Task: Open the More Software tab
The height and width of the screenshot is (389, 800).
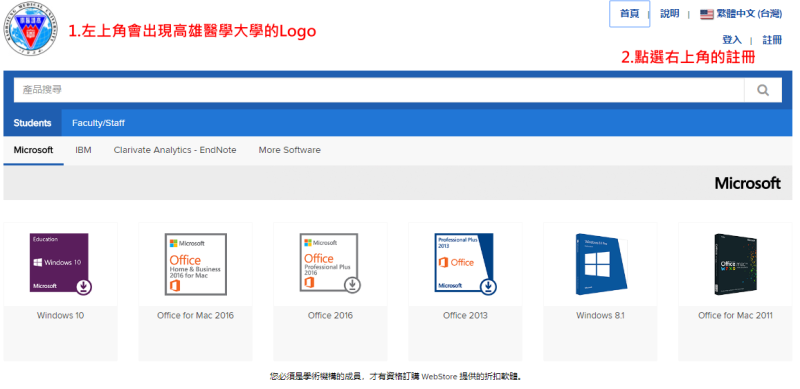Action: (290, 151)
